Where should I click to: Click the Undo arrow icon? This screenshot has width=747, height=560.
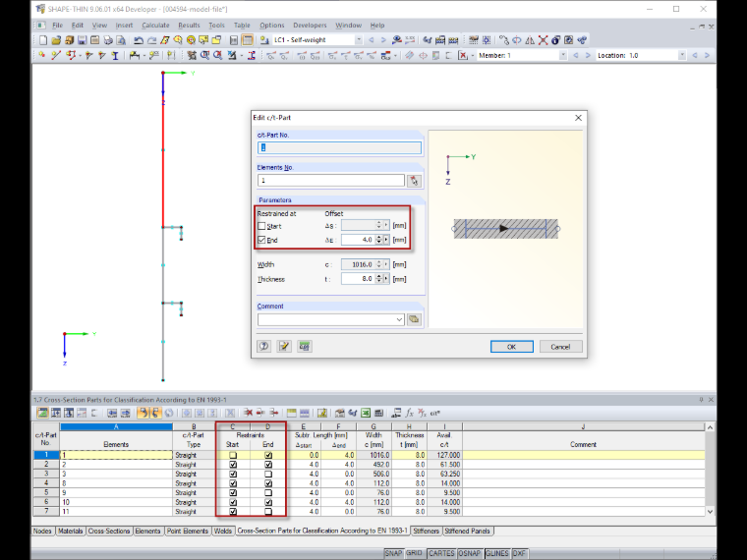[x=139, y=40]
